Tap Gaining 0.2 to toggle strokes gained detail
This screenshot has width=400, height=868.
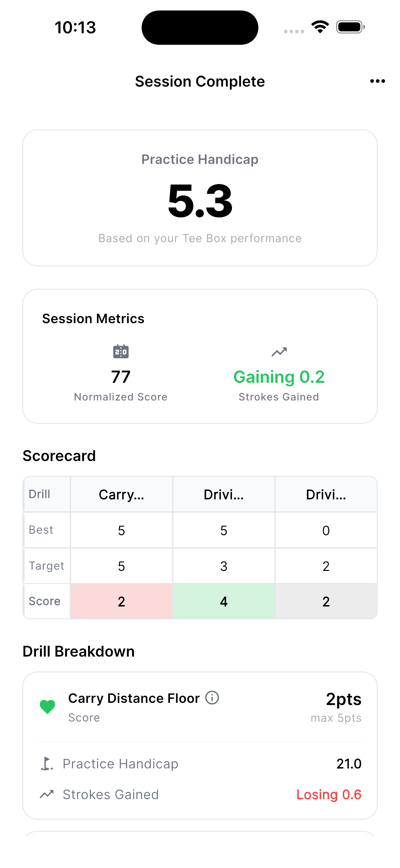pyautogui.click(x=279, y=376)
